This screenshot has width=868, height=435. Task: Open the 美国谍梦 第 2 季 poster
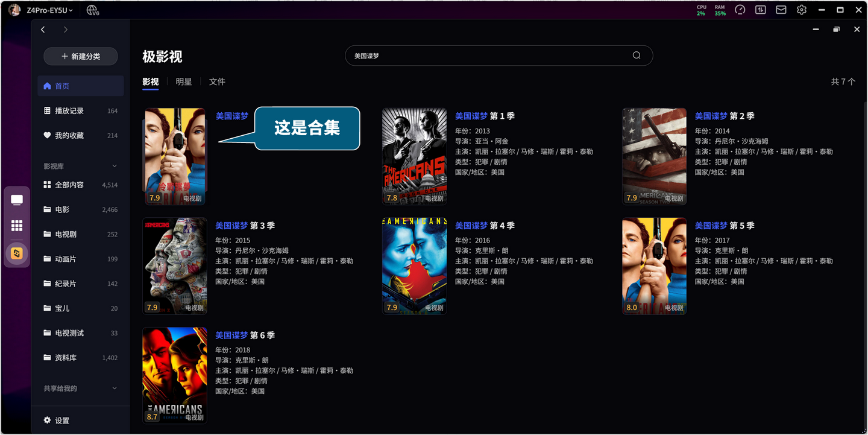click(655, 156)
